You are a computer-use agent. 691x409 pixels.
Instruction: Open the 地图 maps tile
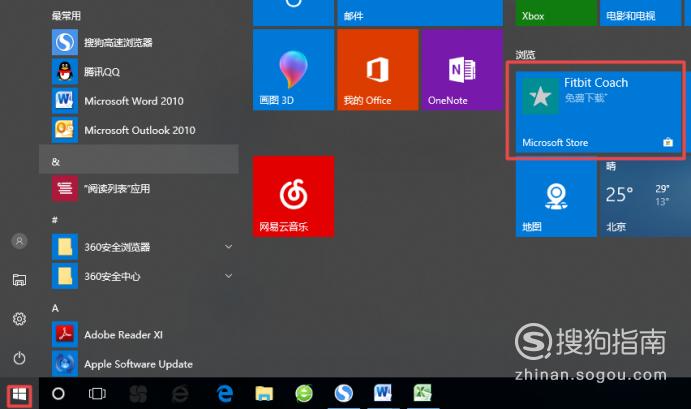click(x=556, y=198)
